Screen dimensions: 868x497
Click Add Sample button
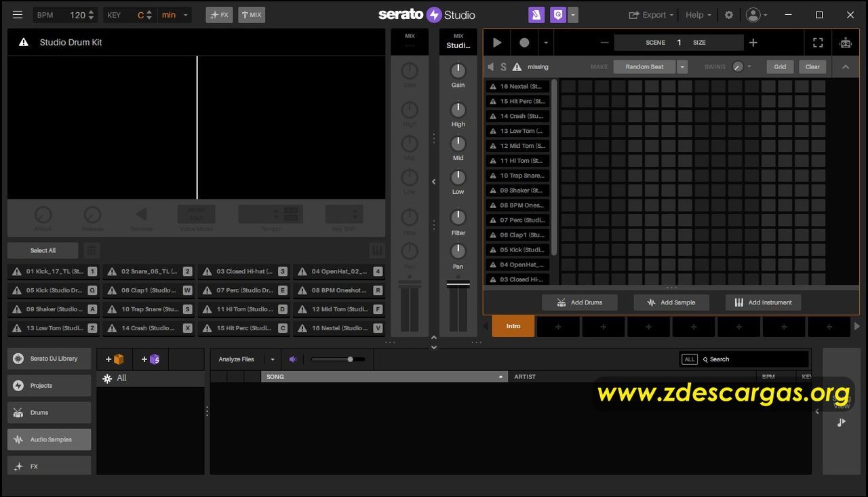click(671, 302)
